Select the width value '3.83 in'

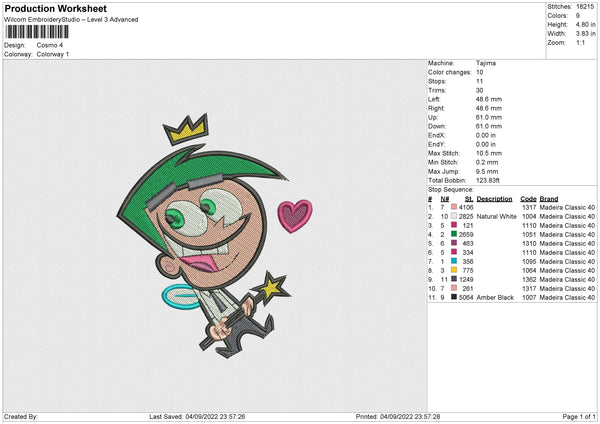click(x=586, y=34)
